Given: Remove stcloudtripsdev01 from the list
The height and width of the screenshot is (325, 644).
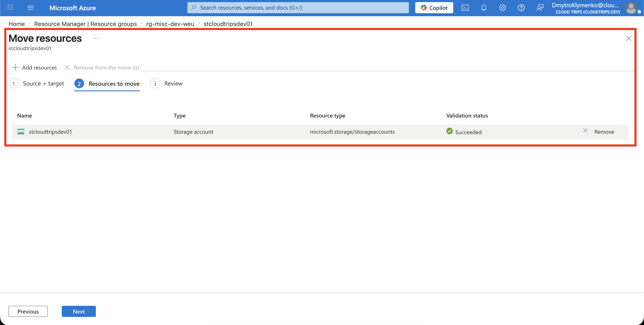Looking at the screenshot, I should (604, 132).
